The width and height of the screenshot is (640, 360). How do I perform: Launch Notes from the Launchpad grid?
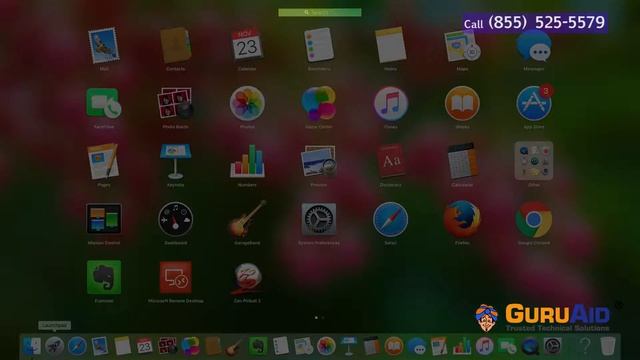(x=390, y=45)
